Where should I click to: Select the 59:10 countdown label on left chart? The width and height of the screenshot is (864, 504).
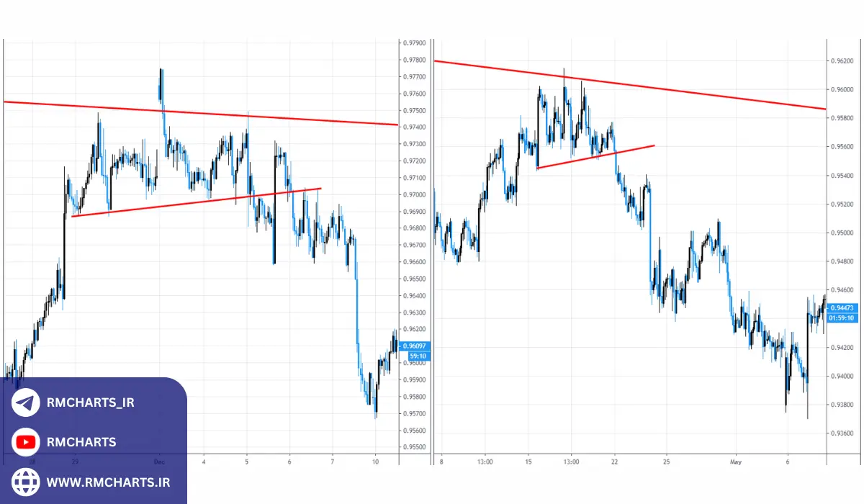click(x=417, y=356)
